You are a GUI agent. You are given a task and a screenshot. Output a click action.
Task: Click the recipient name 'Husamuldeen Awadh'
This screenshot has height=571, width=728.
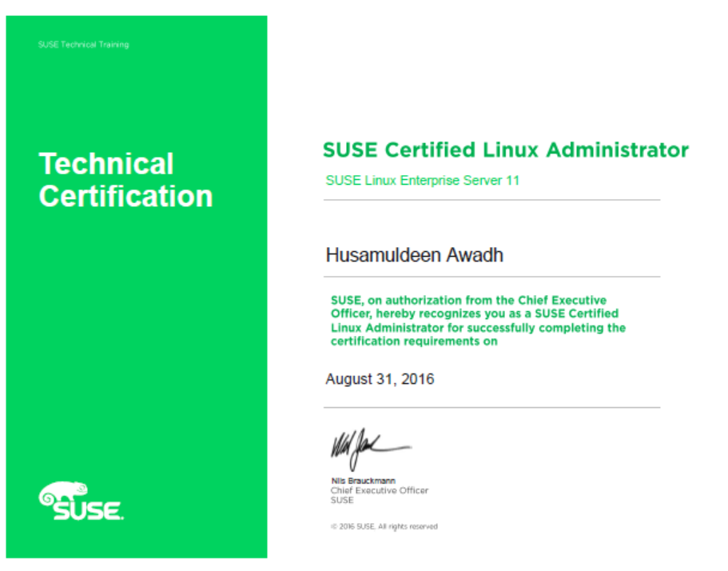415,255
